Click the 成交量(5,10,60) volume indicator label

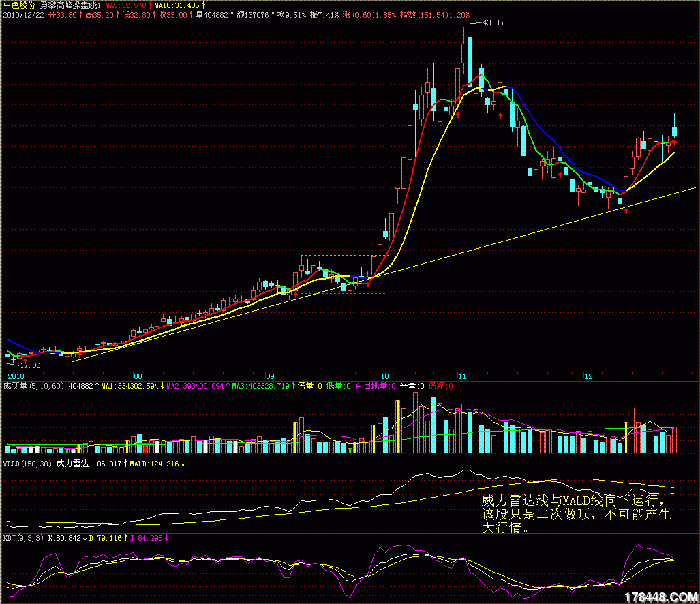pyautogui.click(x=33, y=386)
